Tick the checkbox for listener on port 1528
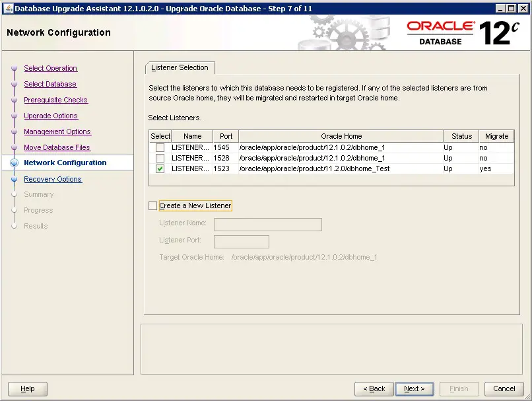The width and height of the screenshot is (532, 401). [x=160, y=159]
